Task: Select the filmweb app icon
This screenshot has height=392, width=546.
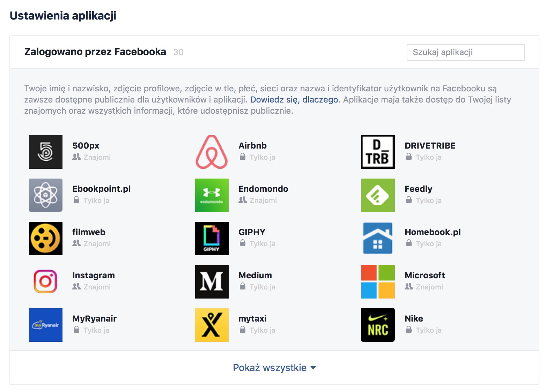Action: click(x=45, y=239)
